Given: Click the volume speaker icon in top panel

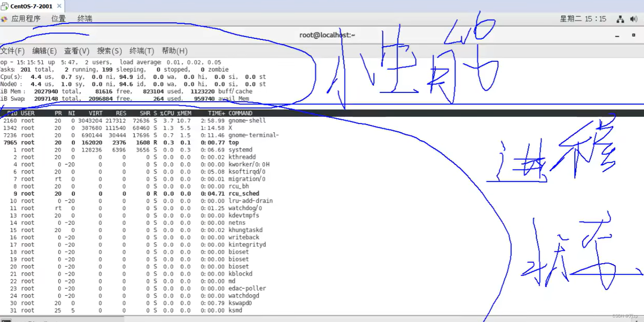Looking at the screenshot, I should 634,19.
